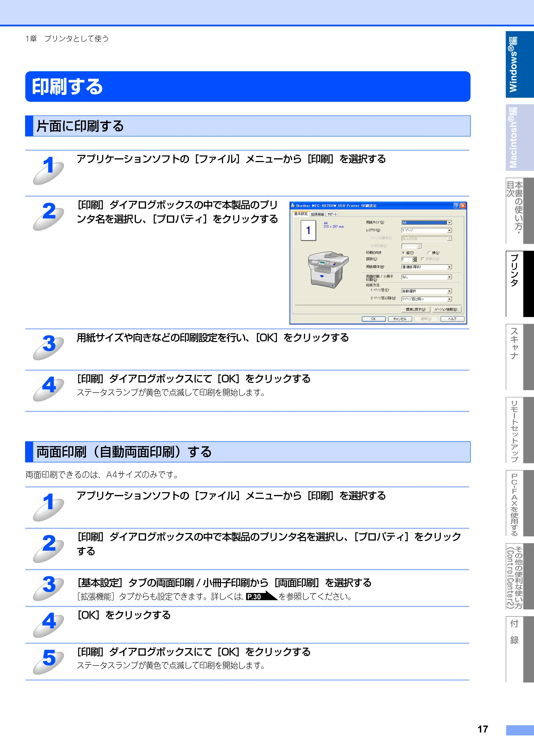The width and height of the screenshot is (534, 756).
Task: Click the ヘルプ button
Action: (452, 319)
